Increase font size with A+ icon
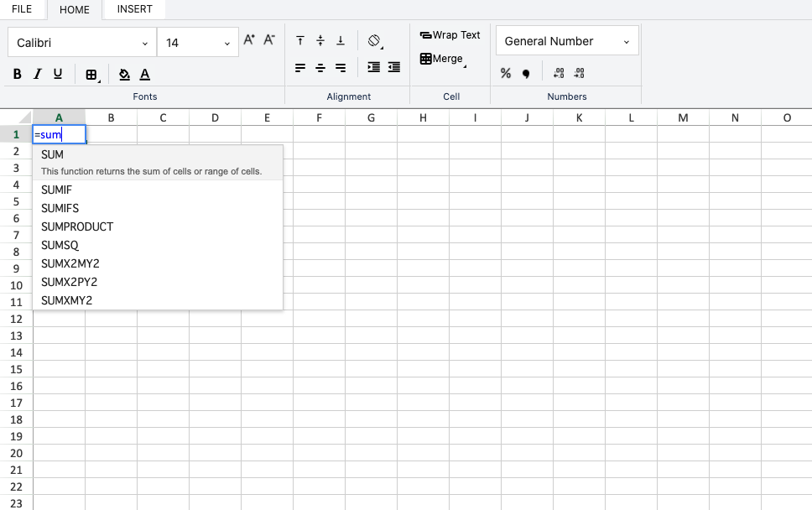Viewport: 812px width, 510px height. click(x=249, y=40)
